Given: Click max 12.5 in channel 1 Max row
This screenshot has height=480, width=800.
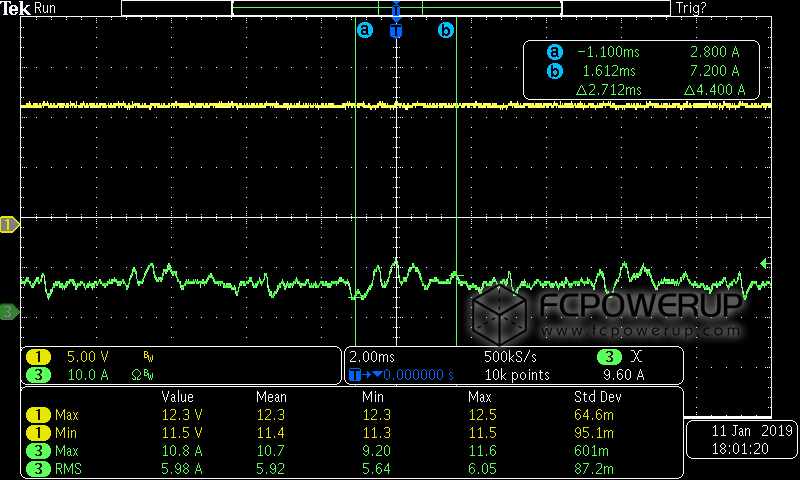Looking at the screenshot, I should pos(482,415).
